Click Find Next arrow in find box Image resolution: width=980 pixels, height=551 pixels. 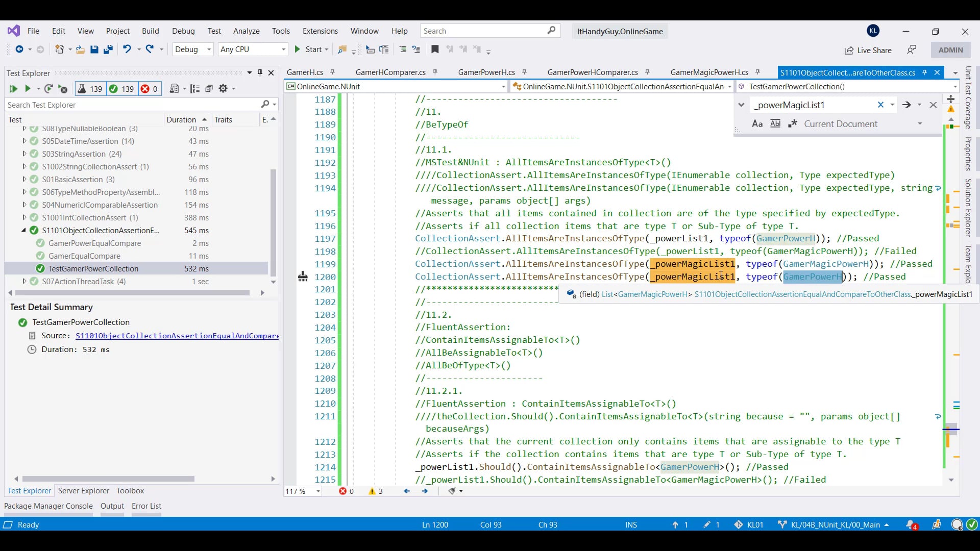(906, 105)
